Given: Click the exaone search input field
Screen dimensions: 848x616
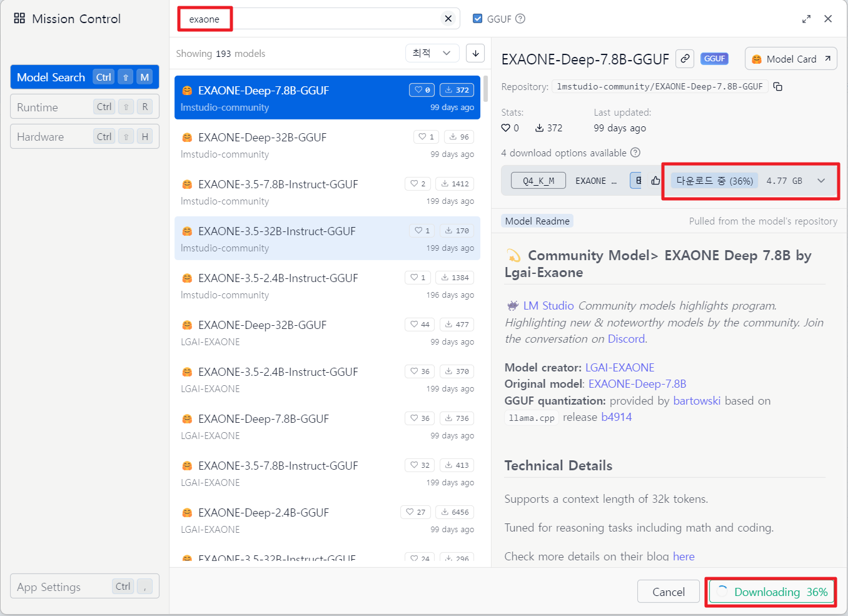Looking at the screenshot, I should tap(319, 19).
